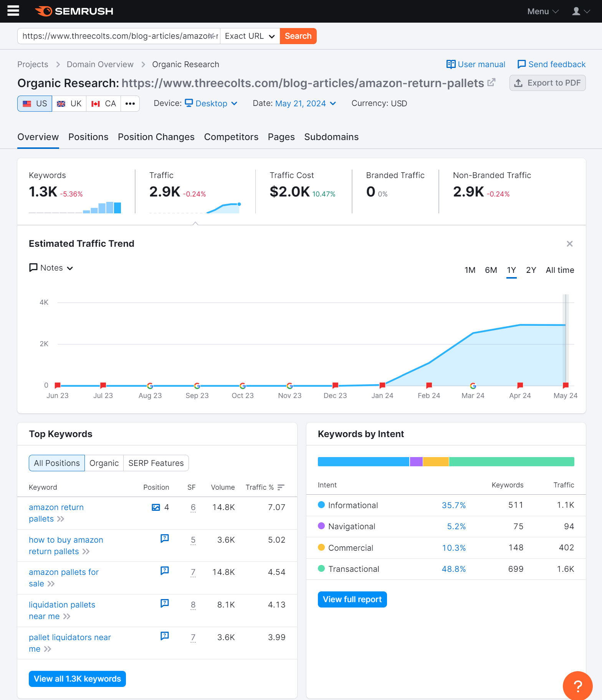Clear the URL search field
This screenshot has width=602, height=700.
211,36
